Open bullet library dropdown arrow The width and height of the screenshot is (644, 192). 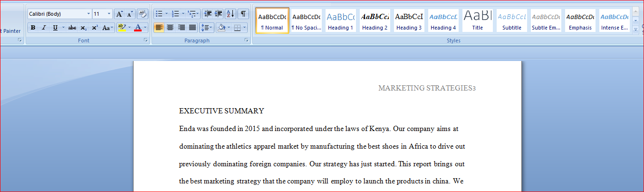[167, 14]
